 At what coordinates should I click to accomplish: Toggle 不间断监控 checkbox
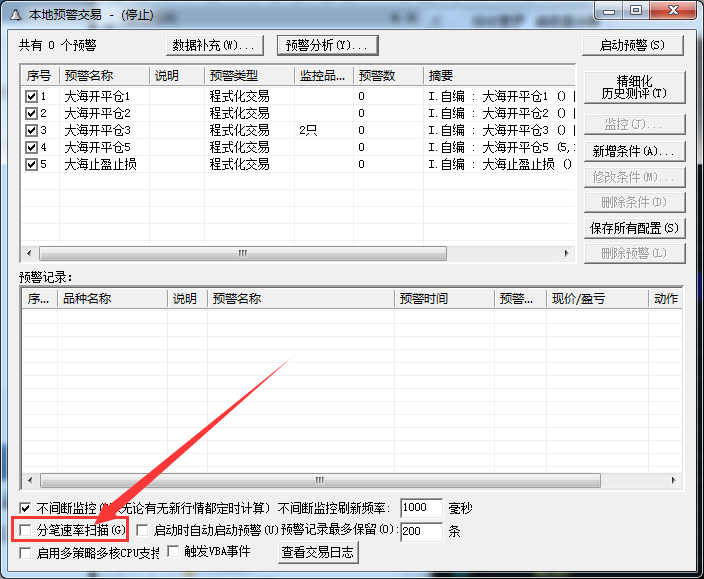click(25, 508)
